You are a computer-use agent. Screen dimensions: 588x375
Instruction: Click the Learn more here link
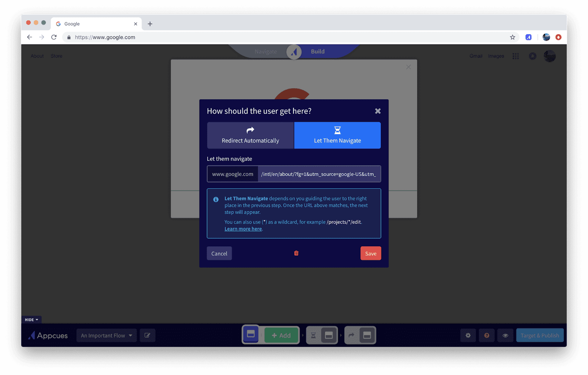tap(243, 228)
